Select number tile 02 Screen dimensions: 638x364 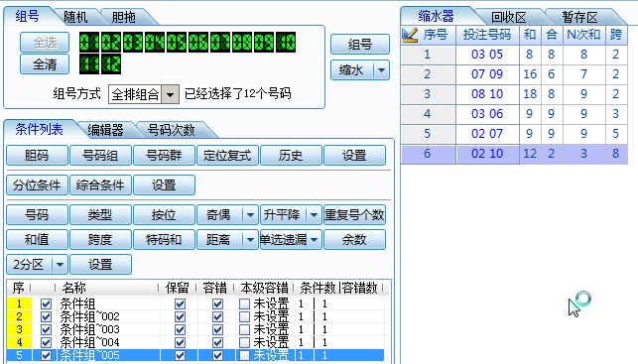(111, 43)
